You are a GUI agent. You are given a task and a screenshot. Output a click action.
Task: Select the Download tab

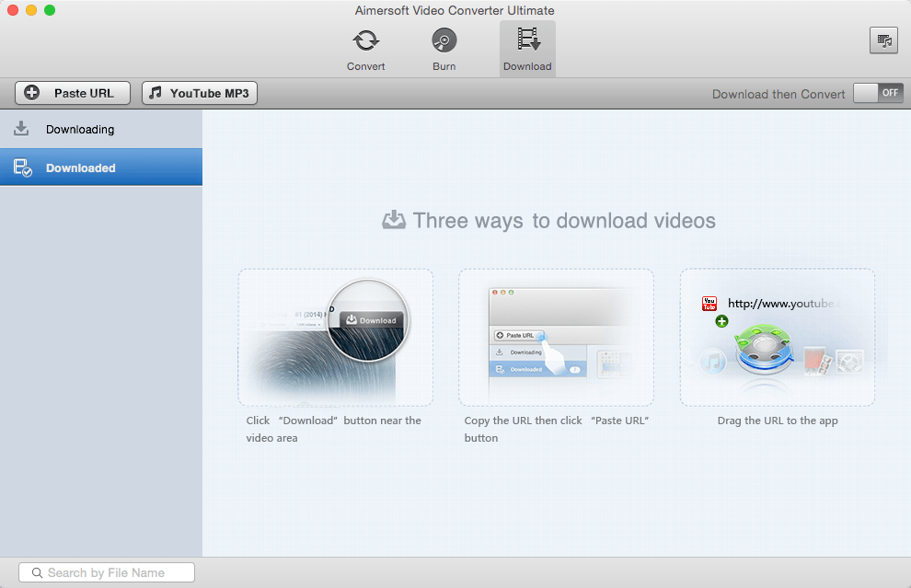[527, 50]
